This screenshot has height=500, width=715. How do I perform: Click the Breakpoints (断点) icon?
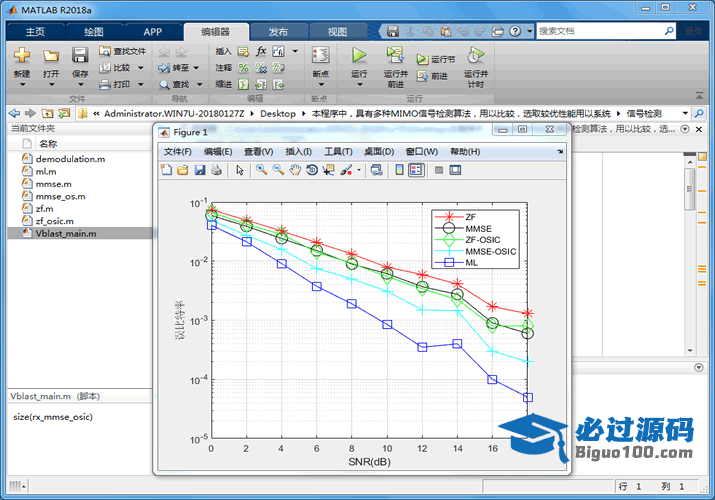(320, 56)
